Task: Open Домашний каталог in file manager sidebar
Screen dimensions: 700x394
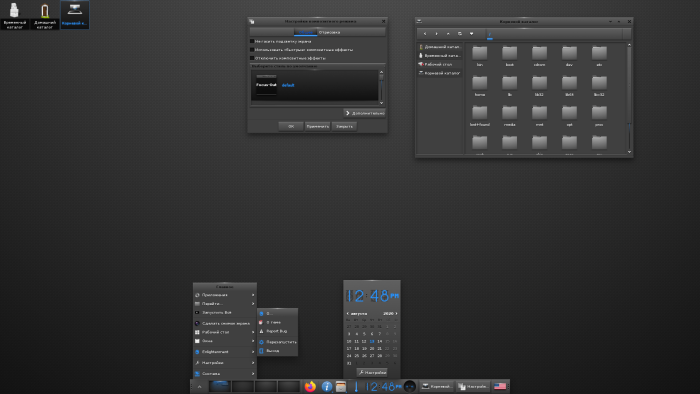Action: (x=439, y=46)
